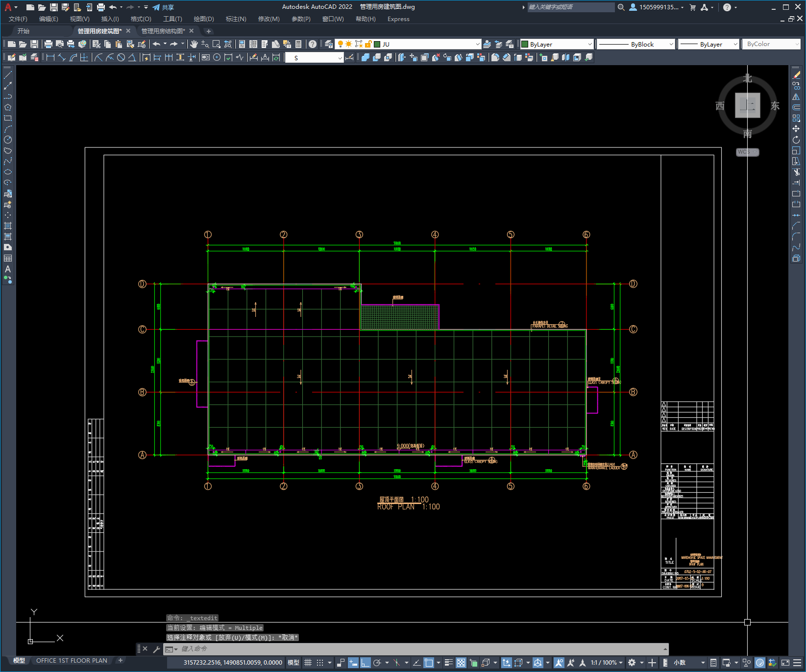The width and height of the screenshot is (806, 672).
Task: Click the Help question mark in toolbar
Action: coord(313,44)
